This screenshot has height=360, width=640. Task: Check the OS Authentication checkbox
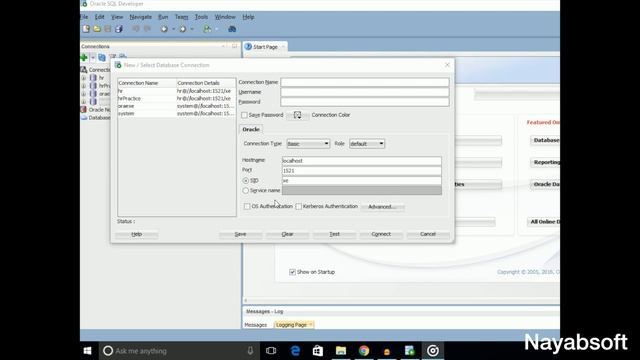tap(247, 207)
